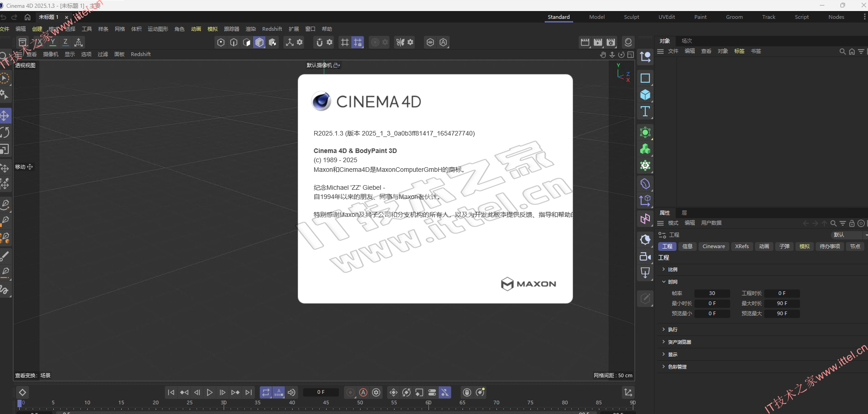Image resolution: width=868 pixels, height=414 pixels.
Task: Open the Redshift main menu
Action: 272,29
